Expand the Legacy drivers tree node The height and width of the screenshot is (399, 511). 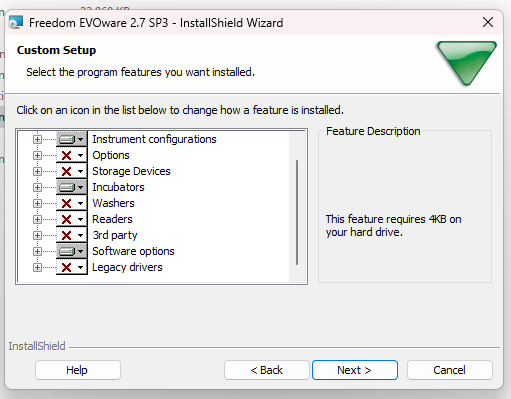[37, 267]
